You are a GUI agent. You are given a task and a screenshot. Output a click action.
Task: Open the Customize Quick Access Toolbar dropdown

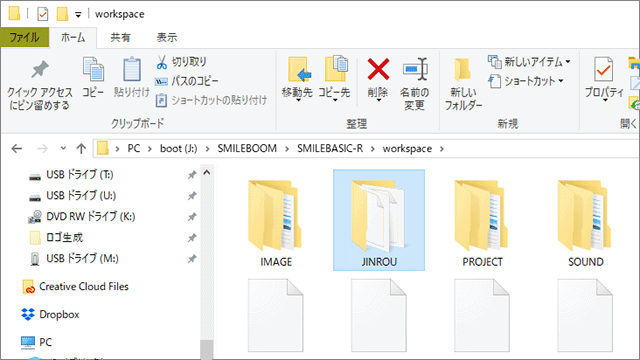[x=78, y=15]
